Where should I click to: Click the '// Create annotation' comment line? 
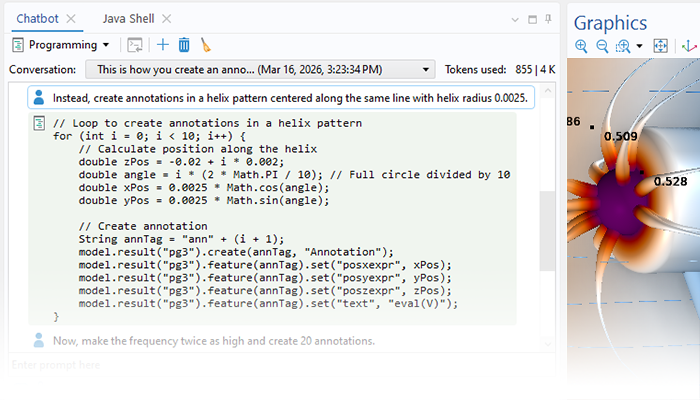(x=143, y=226)
